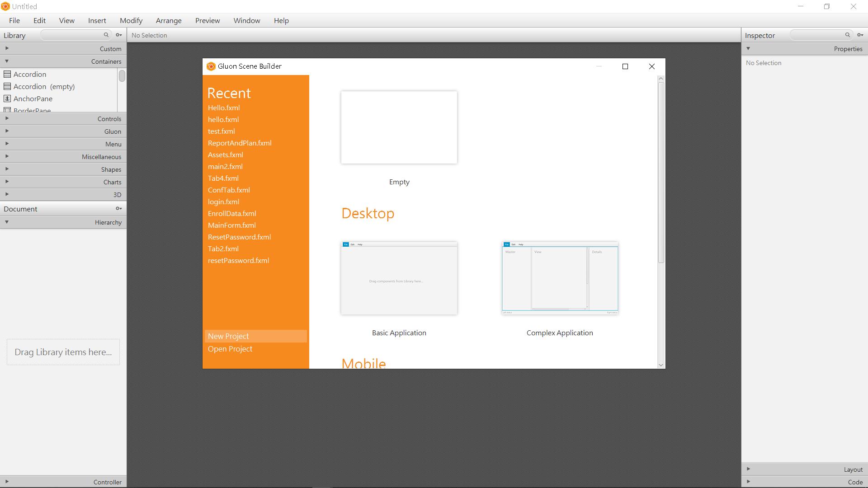Click the Accordion (empty) container icon
The width and height of the screenshot is (868, 488).
tap(7, 86)
